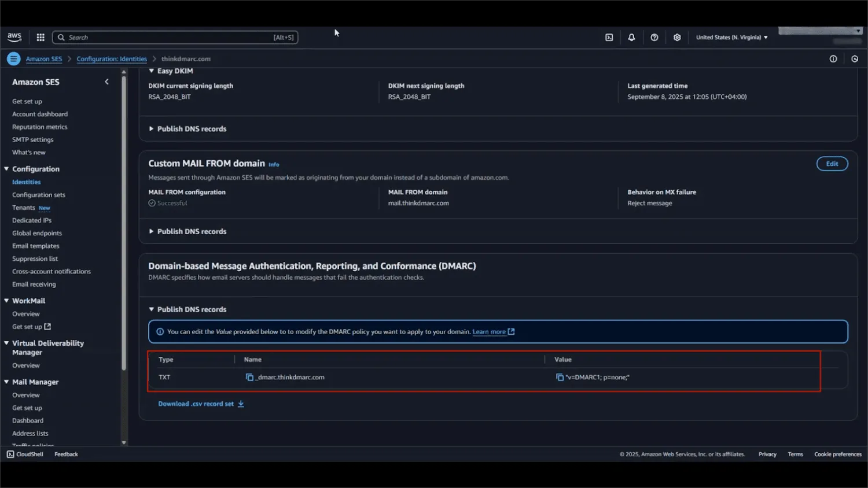Click the AWS logo home icon
The image size is (868, 488).
[14, 37]
